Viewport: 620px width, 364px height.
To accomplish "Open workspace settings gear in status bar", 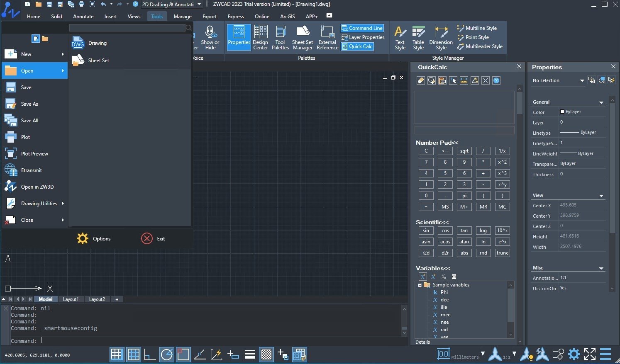I will 574,354.
